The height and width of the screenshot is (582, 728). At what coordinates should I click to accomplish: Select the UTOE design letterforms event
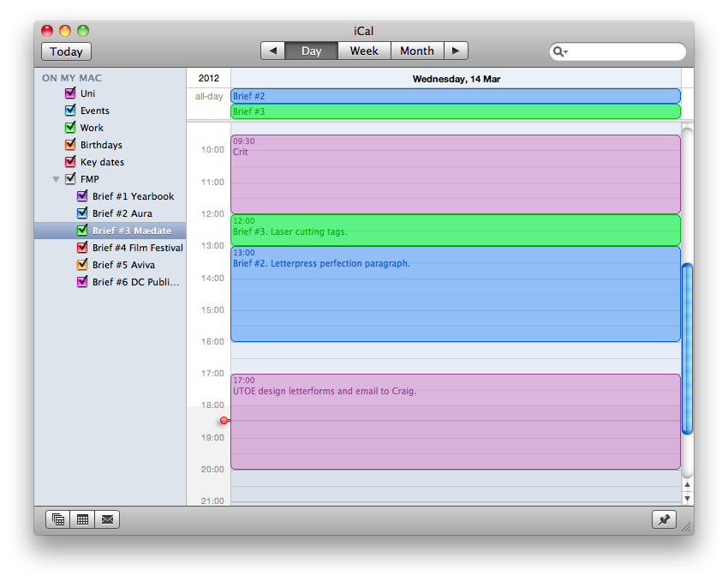click(456, 422)
